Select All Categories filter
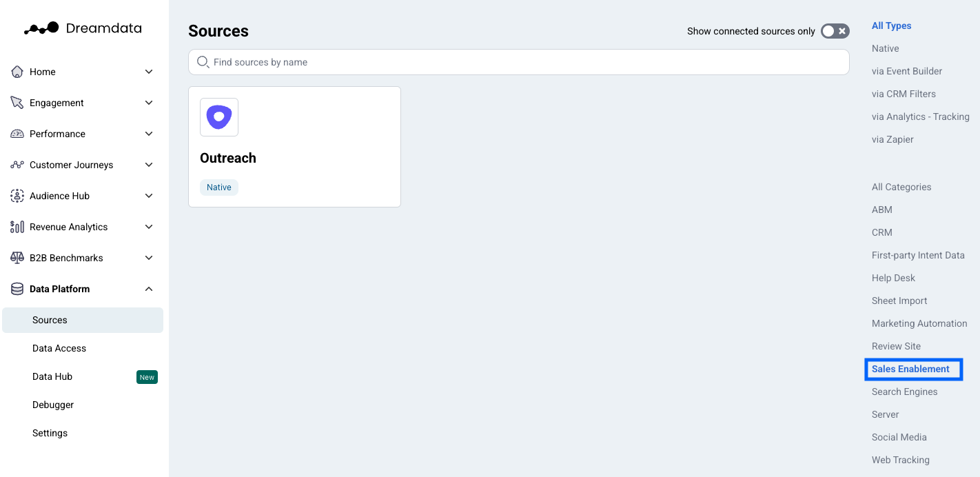 tap(901, 187)
